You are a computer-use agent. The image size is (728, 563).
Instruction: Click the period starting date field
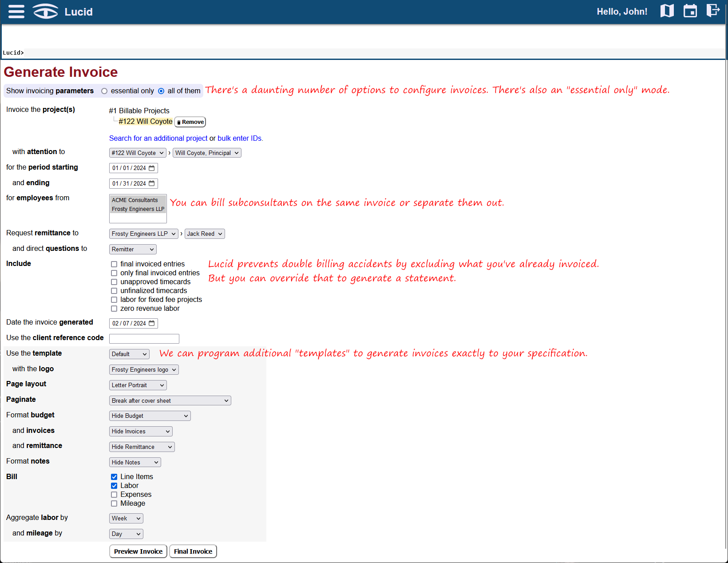[x=134, y=168]
